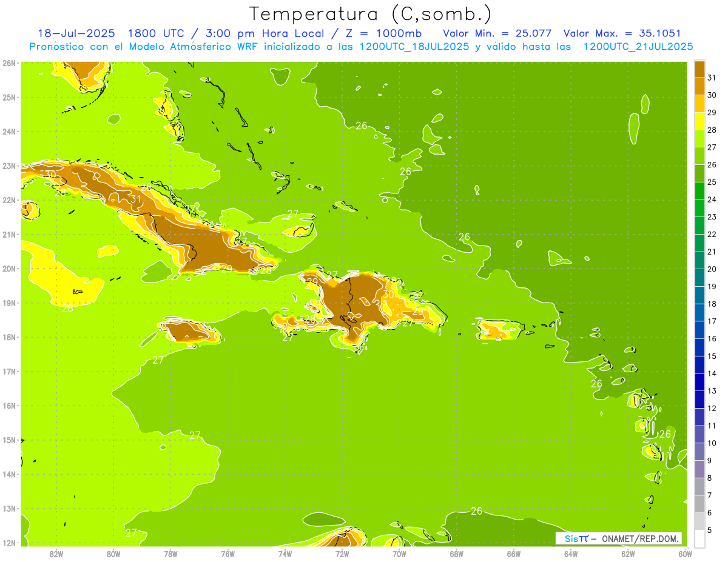Click the "20N" latitude axis label
This screenshot has width=728, height=562.
[9, 269]
